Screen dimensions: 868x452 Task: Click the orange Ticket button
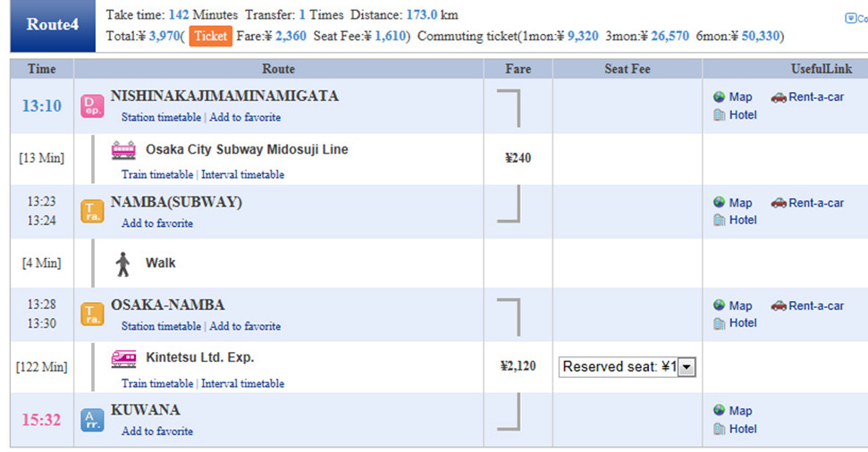pyautogui.click(x=210, y=37)
